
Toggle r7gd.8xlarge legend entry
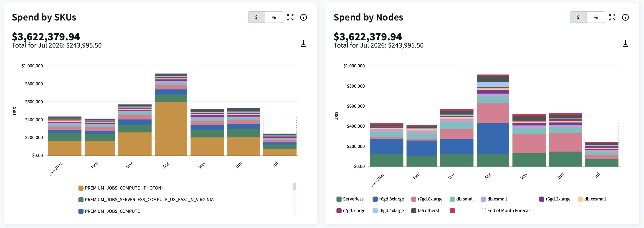[x=427, y=199]
